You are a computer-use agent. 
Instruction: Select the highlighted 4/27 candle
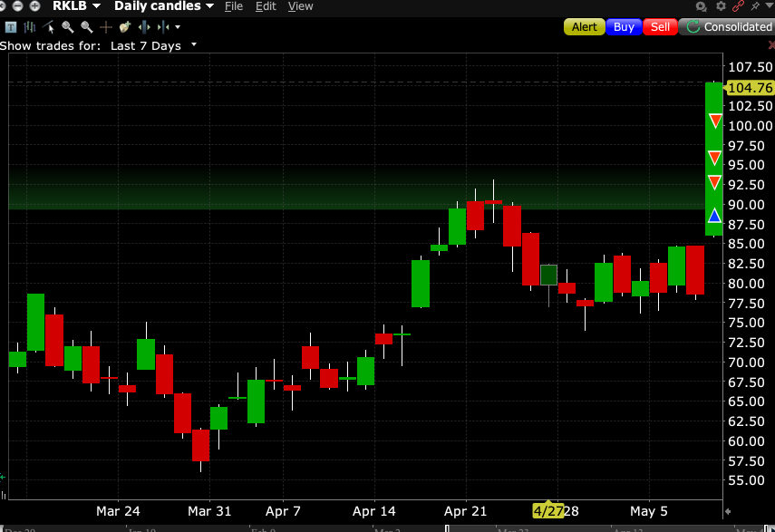pyautogui.click(x=548, y=276)
